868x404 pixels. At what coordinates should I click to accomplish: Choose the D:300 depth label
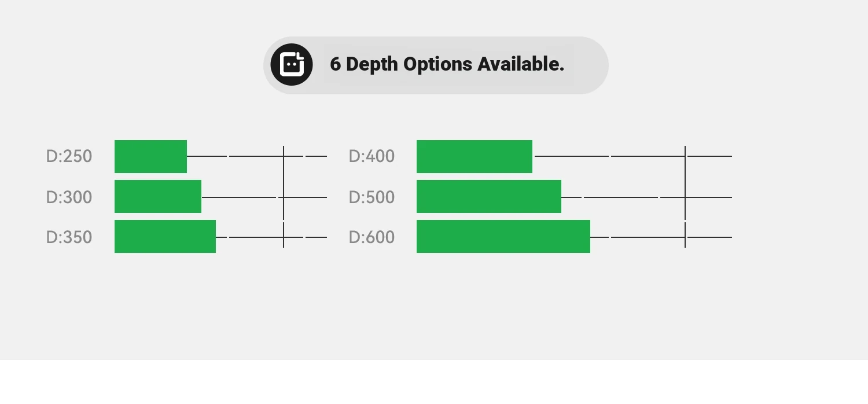pyautogui.click(x=69, y=197)
